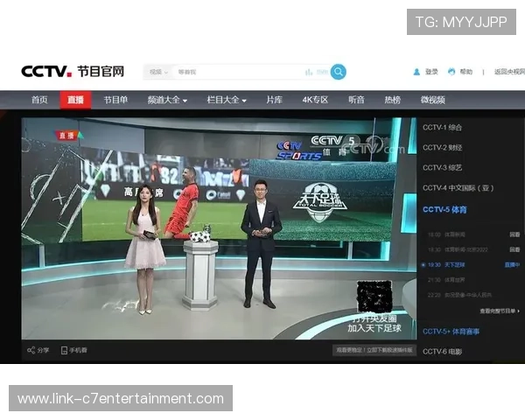The height and width of the screenshot is (420, 525).
Task: Click the share icon below the player
Action: pos(31,350)
